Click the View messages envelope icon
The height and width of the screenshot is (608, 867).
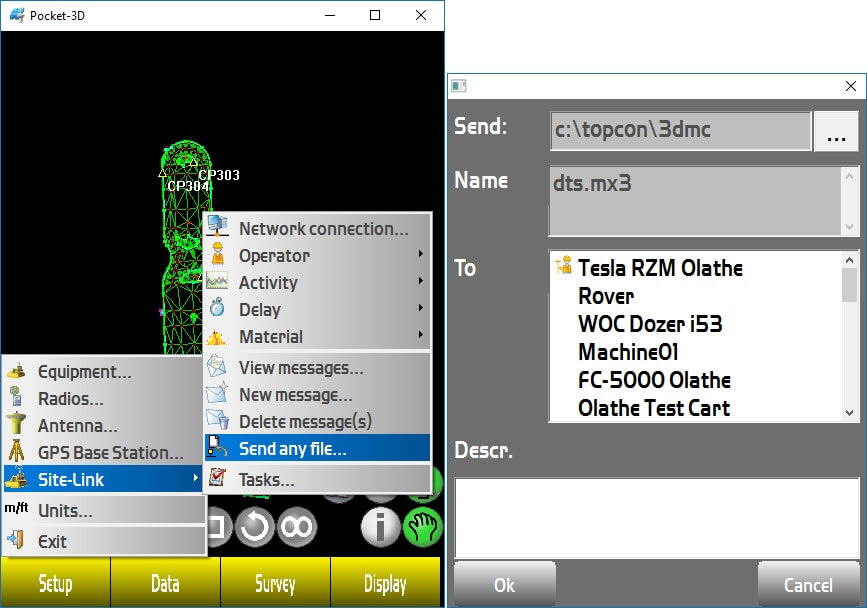(x=216, y=367)
